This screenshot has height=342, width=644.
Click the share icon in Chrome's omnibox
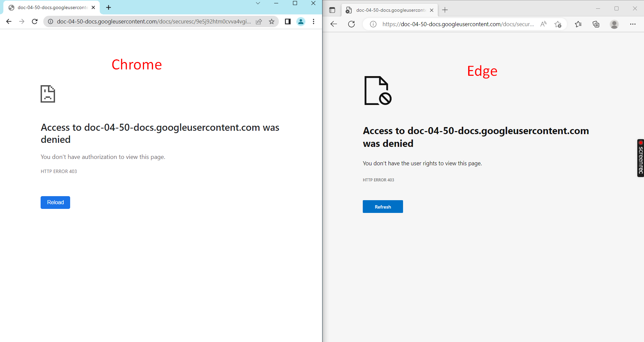point(258,21)
